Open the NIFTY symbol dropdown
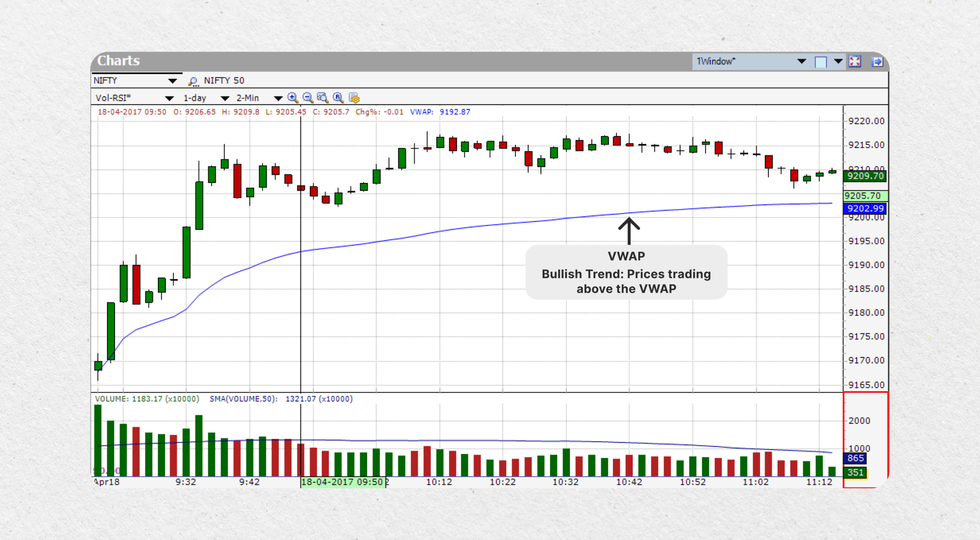Image resolution: width=980 pixels, height=540 pixels. pyautogui.click(x=173, y=80)
